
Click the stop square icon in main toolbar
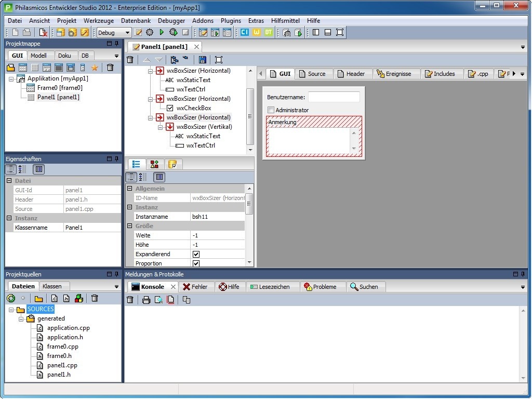pyautogui.click(x=185, y=32)
